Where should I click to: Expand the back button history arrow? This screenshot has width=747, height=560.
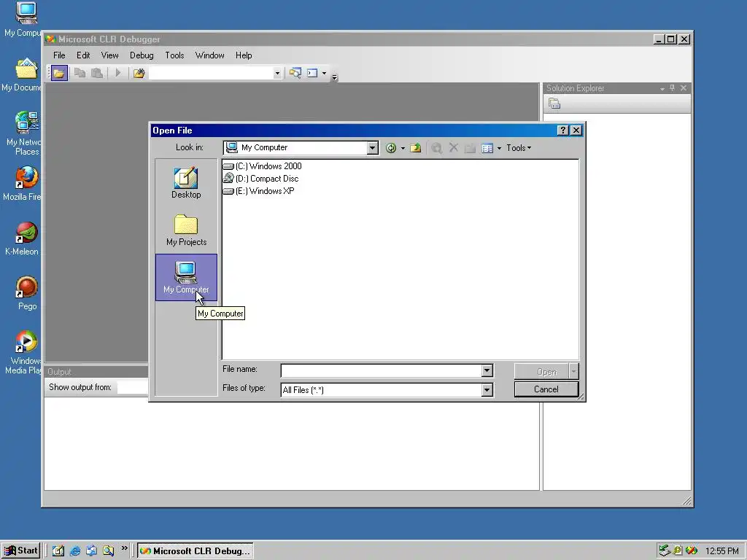coord(403,148)
